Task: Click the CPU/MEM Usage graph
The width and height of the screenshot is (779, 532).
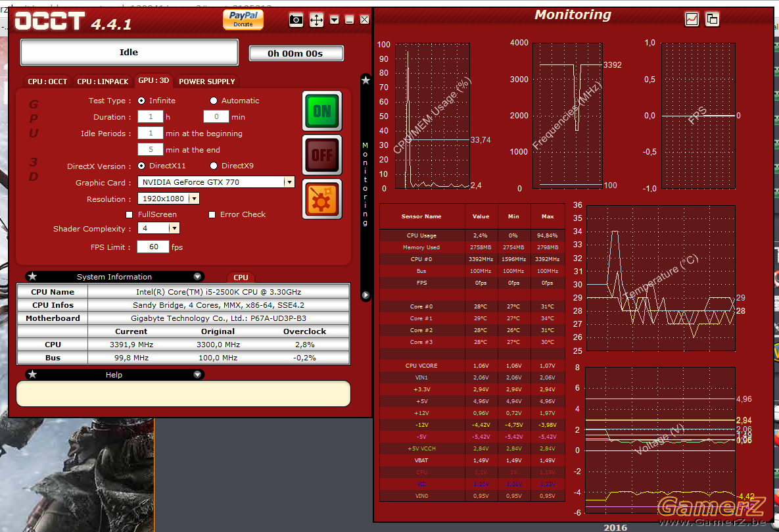Action: click(x=432, y=116)
